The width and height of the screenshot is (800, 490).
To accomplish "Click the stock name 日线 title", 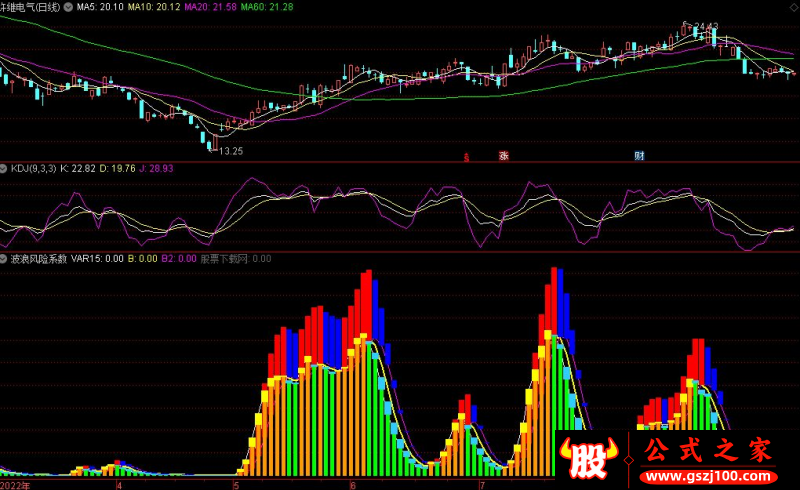I will tap(30, 7).
